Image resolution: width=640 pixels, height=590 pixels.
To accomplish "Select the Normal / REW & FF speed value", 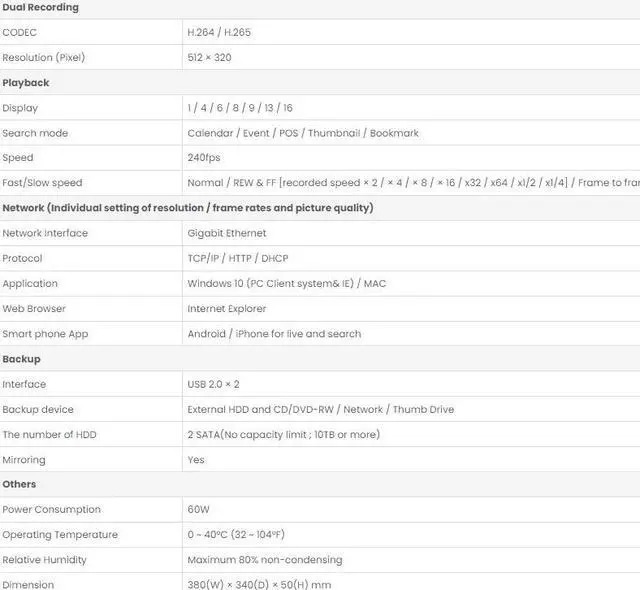I will point(413,183).
